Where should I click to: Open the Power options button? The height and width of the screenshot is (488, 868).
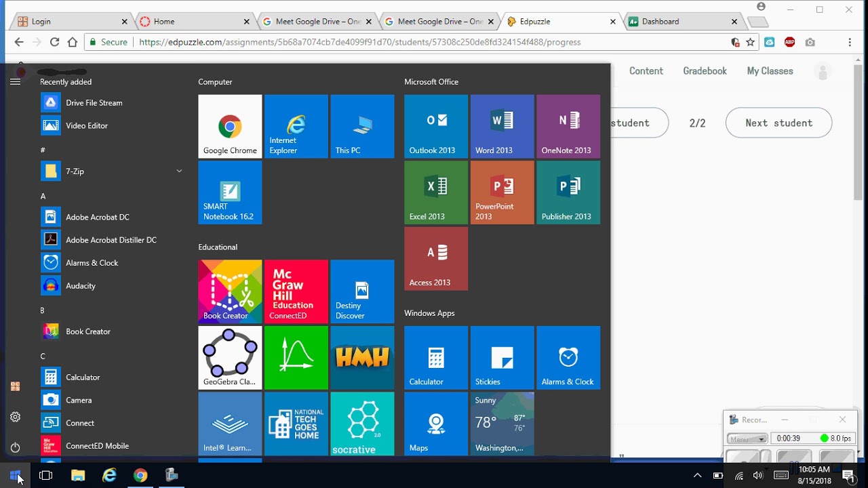click(x=16, y=447)
